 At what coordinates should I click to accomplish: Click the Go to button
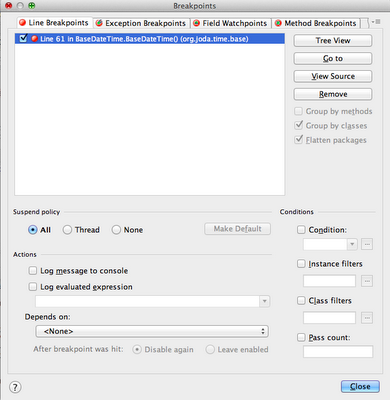(333, 58)
